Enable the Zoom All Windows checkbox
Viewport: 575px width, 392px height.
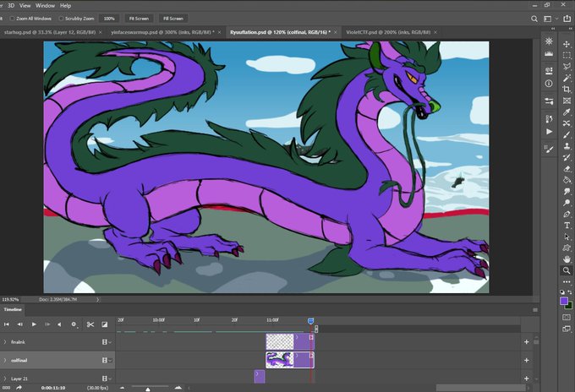point(12,19)
